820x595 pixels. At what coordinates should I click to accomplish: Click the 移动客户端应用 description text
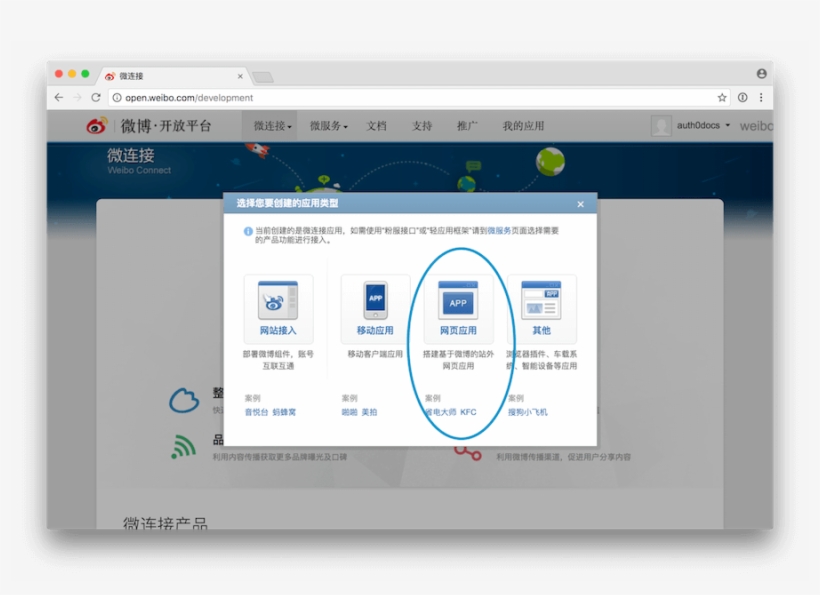375,354
